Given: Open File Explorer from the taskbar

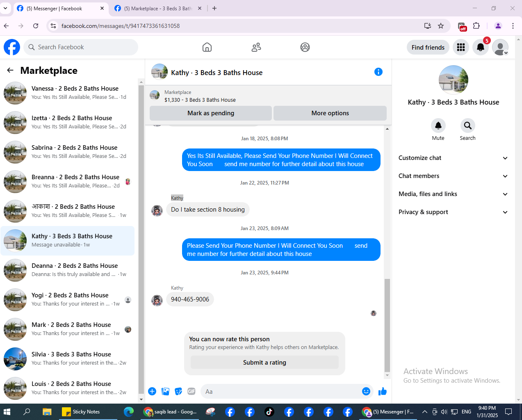Looking at the screenshot, I should click(x=47, y=412).
